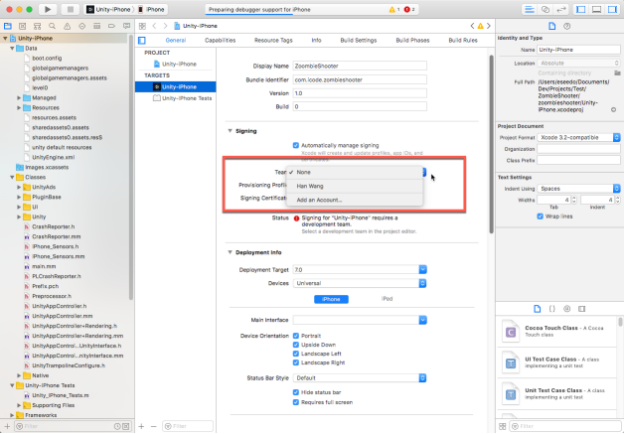Toggle the utilities pane
This screenshot has width=624, height=434.
(x=612, y=10)
